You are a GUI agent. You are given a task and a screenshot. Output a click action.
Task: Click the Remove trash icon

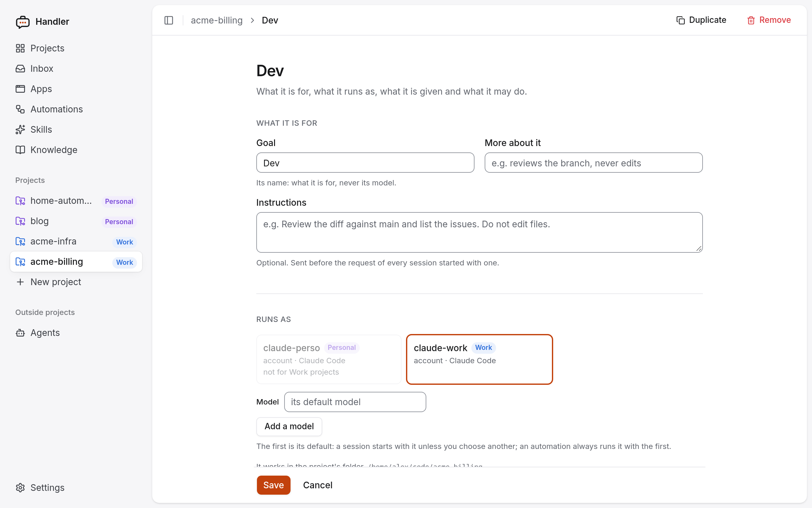751,21
